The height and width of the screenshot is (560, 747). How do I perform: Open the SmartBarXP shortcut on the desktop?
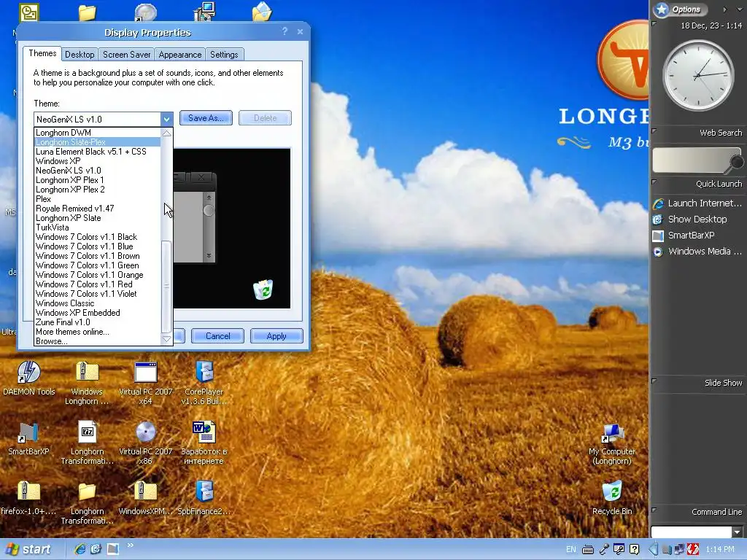click(28, 432)
